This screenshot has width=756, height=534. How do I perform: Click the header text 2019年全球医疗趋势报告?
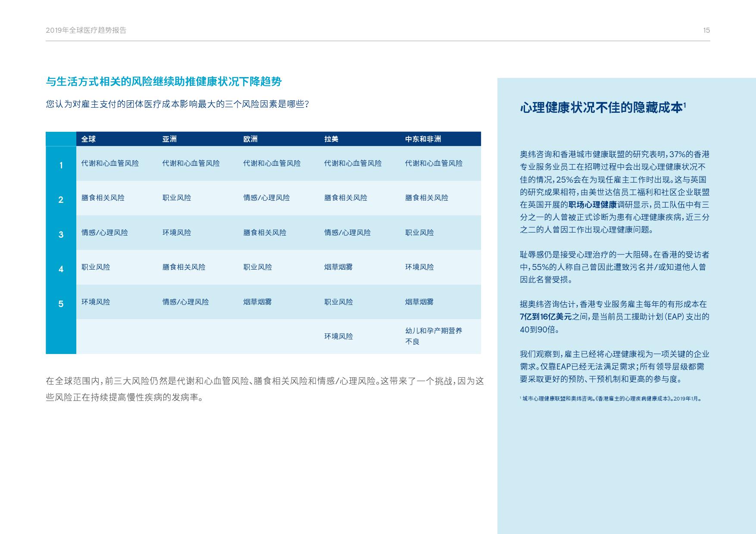tap(86, 30)
